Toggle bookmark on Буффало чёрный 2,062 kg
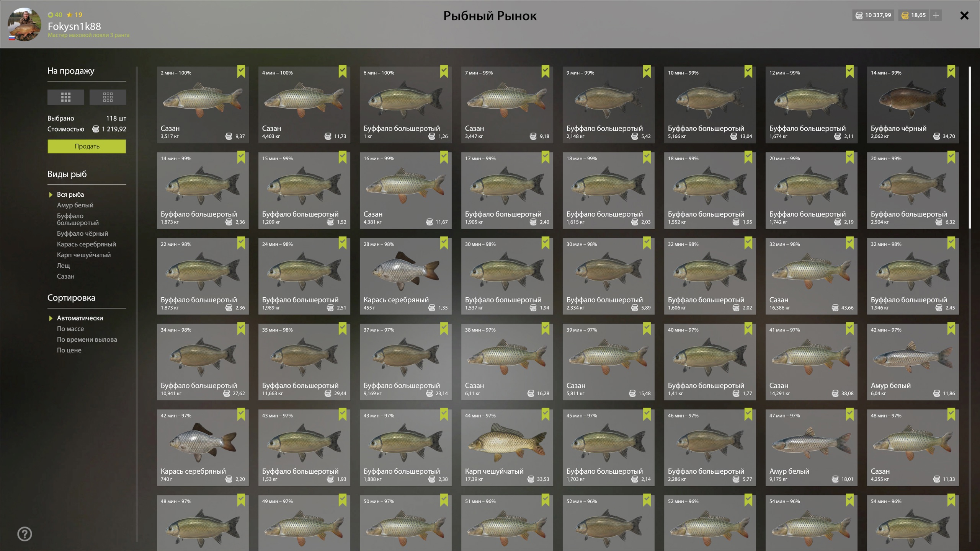 pyautogui.click(x=951, y=72)
